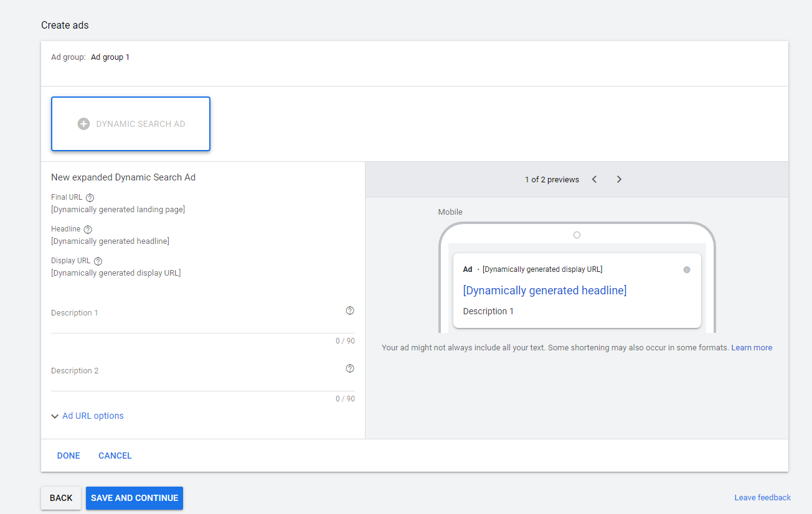Expand Ad URL options
Screen dimensions: 812x514
(87, 416)
